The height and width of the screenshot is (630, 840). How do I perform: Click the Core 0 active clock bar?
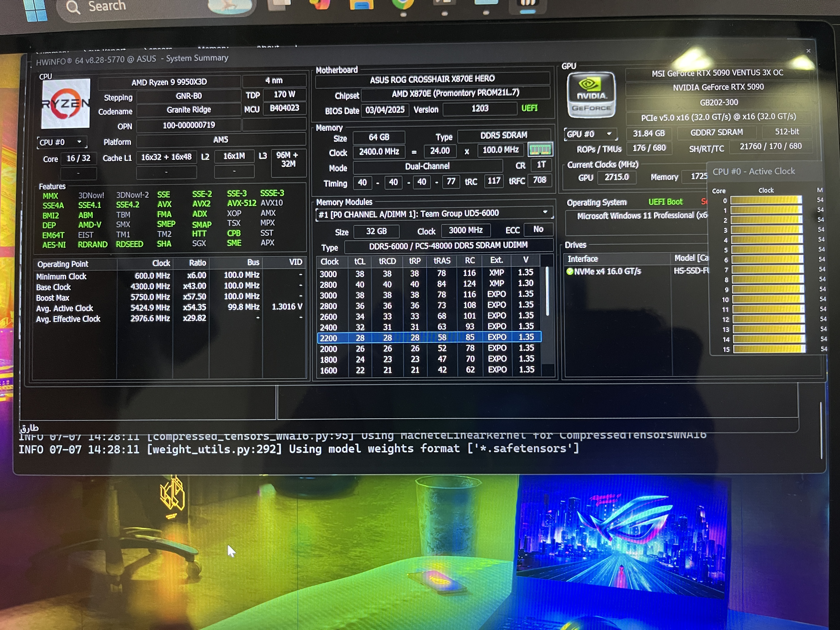pos(766,200)
